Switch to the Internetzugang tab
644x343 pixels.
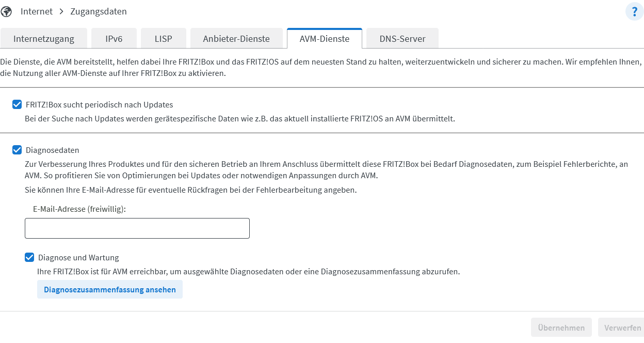(44, 39)
